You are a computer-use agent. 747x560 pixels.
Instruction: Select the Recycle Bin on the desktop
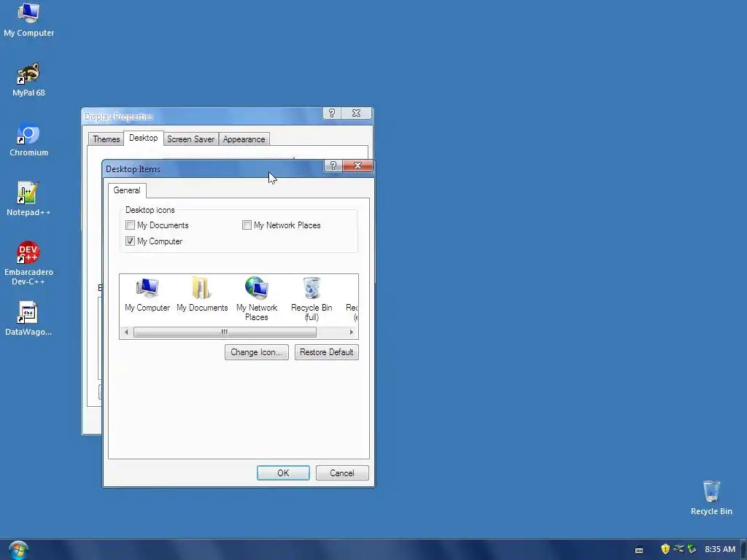(711, 497)
